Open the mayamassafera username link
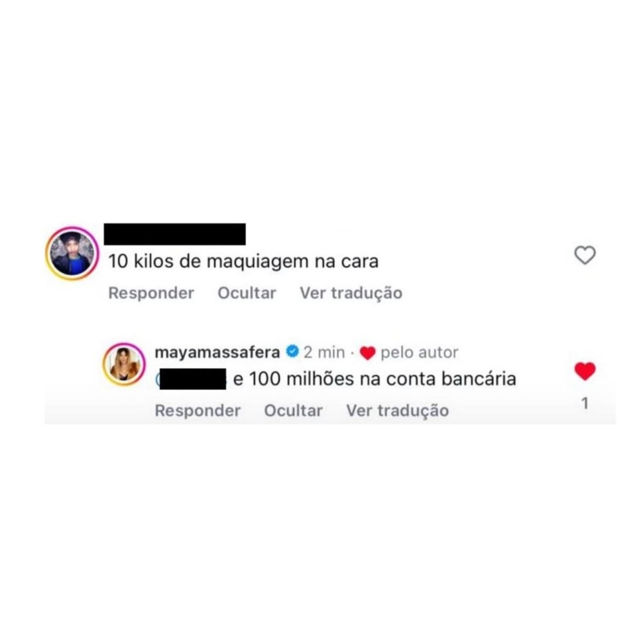Viewport: 644px width, 644px height. (217, 352)
